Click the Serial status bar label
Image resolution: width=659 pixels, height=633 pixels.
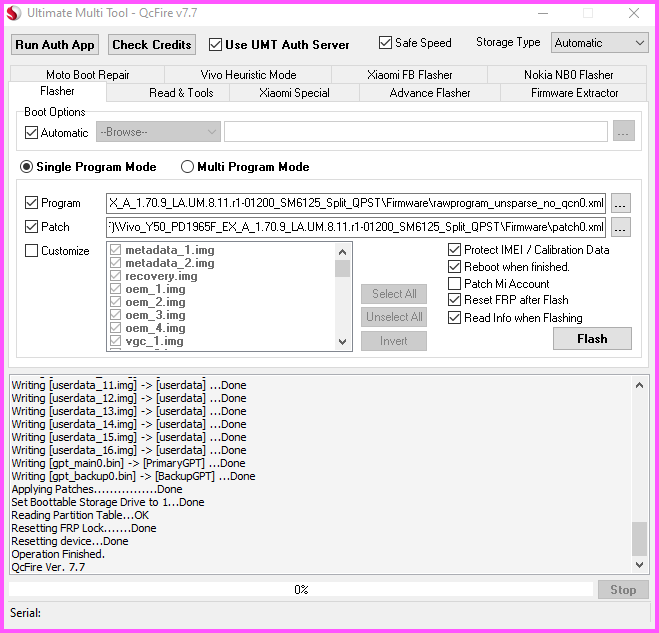pos(25,613)
